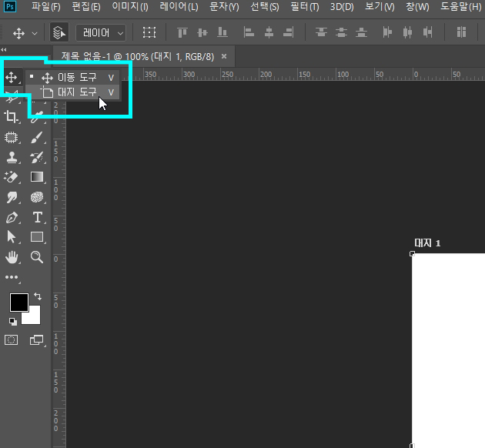Toggle the Auto-Select option
The height and width of the screenshot is (448, 485).
pyautogui.click(x=59, y=32)
